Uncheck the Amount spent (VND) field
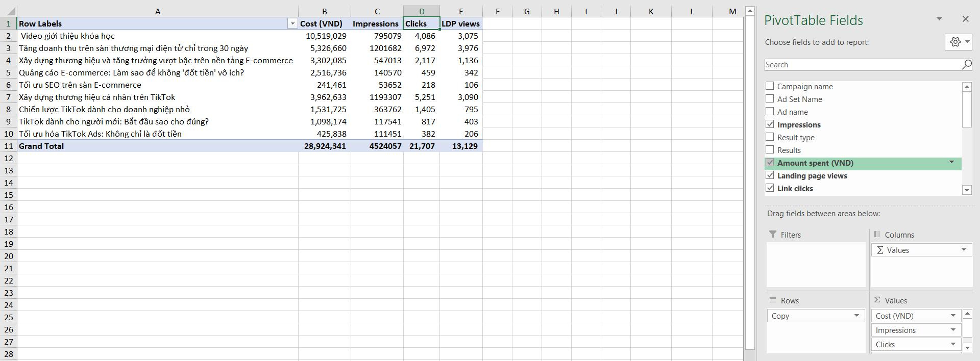This screenshot has width=980, height=361. point(770,163)
